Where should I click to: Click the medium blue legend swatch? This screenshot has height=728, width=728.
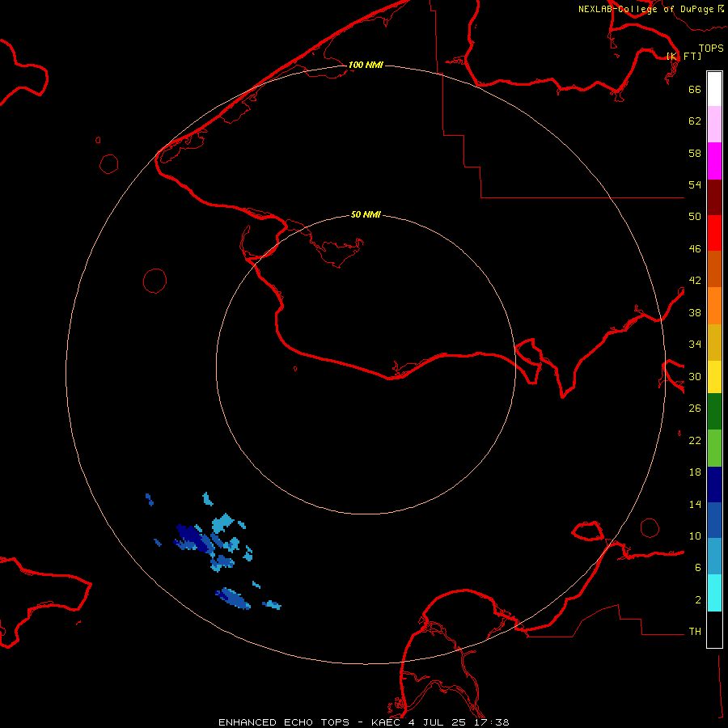coord(714,520)
